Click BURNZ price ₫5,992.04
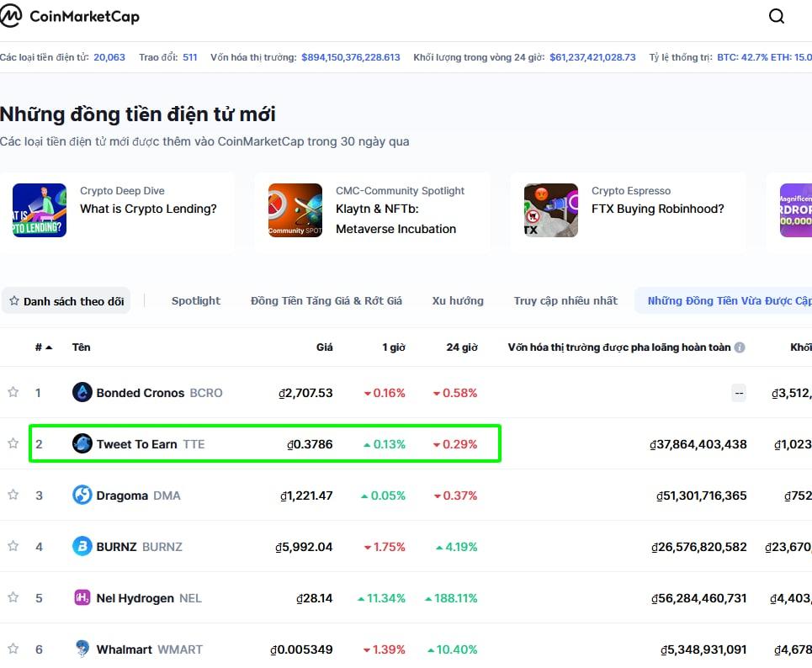The height and width of the screenshot is (668, 812). point(304,546)
